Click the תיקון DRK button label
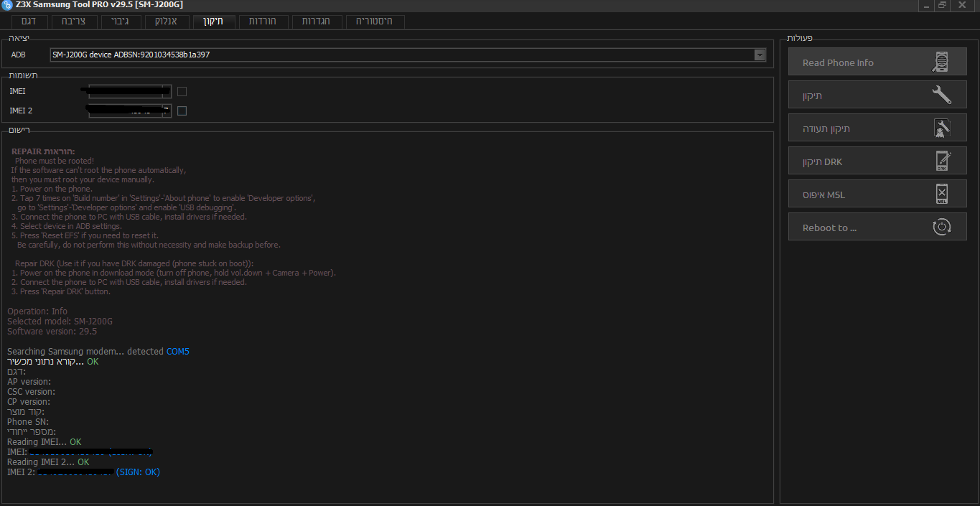 pyautogui.click(x=822, y=162)
